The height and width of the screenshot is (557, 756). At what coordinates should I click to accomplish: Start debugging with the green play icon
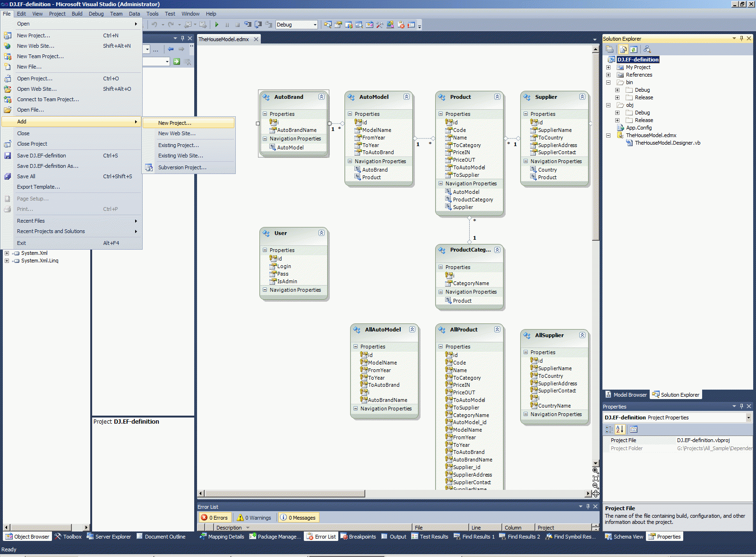point(217,25)
